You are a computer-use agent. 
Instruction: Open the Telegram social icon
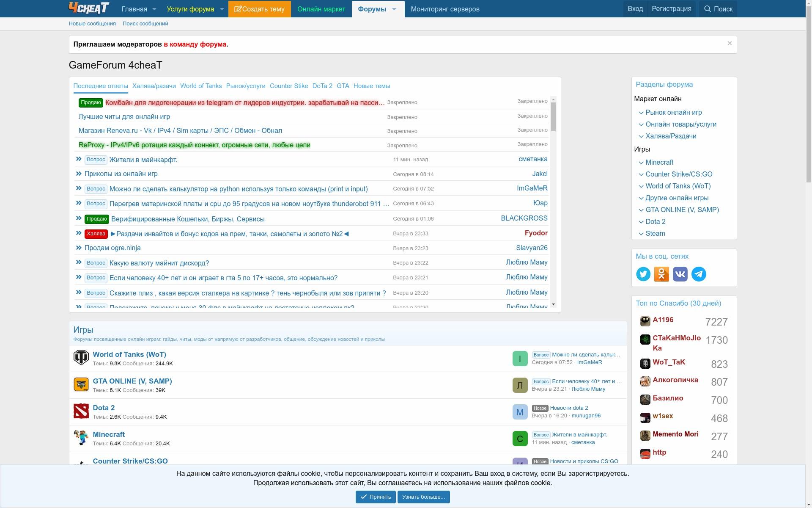(x=699, y=274)
